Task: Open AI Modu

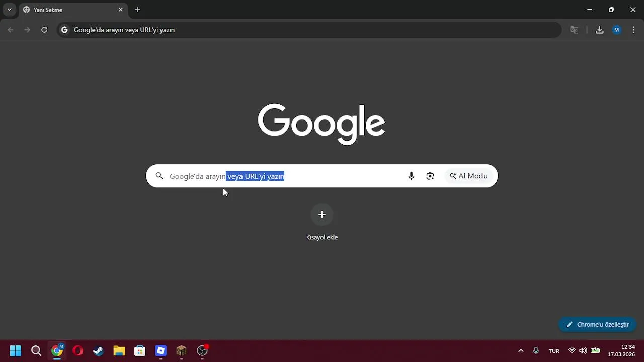Action: 469,176
